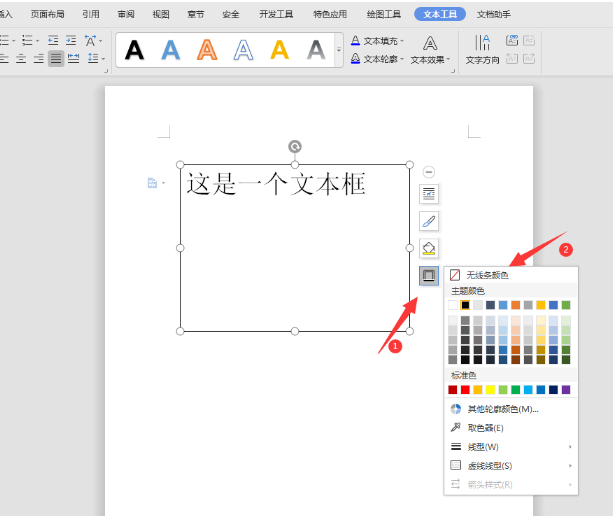Click the decrease indent icon

53,40
